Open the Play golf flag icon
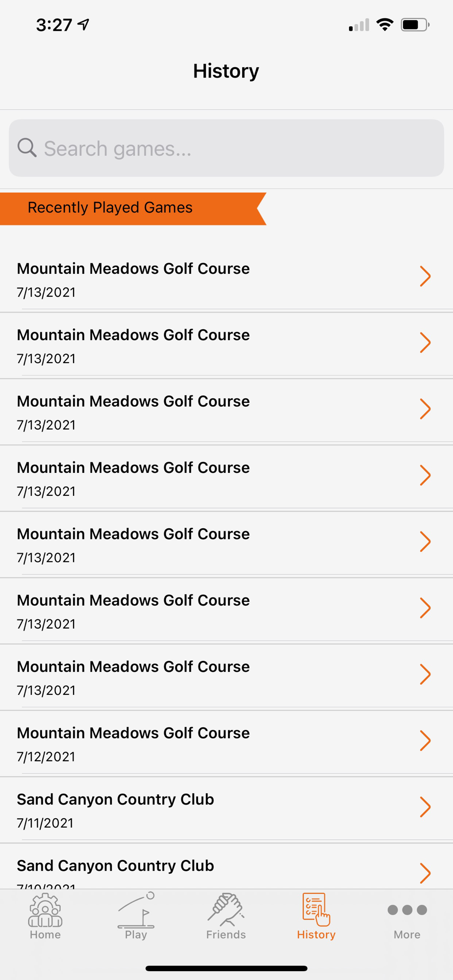 click(136, 910)
